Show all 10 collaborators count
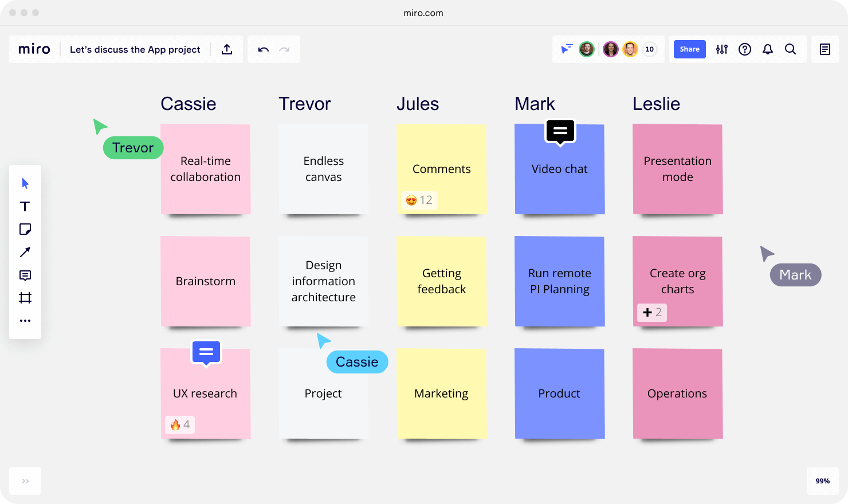This screenshot has width=848, height=504. click(x=650, y=49)
